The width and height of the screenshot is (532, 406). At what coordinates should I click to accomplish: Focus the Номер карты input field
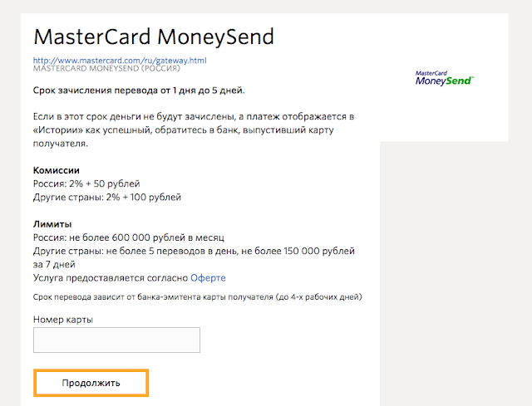(116, 340)
